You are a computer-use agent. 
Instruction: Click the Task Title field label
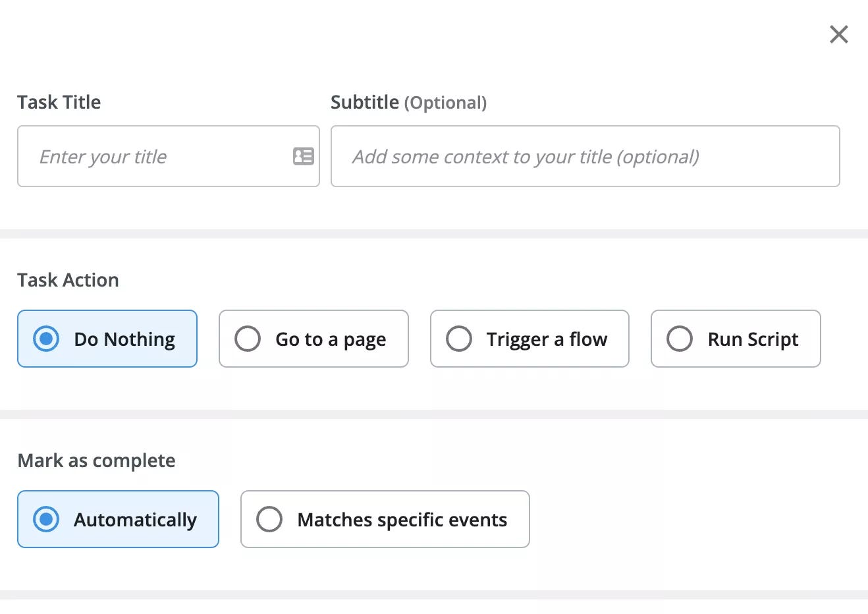[x=59, y=102]
